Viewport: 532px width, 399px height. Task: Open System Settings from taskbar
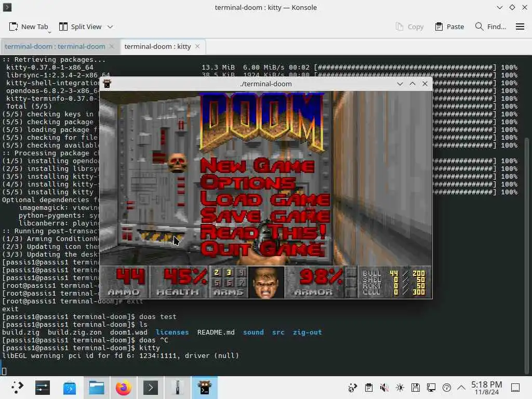click(43, 388)
